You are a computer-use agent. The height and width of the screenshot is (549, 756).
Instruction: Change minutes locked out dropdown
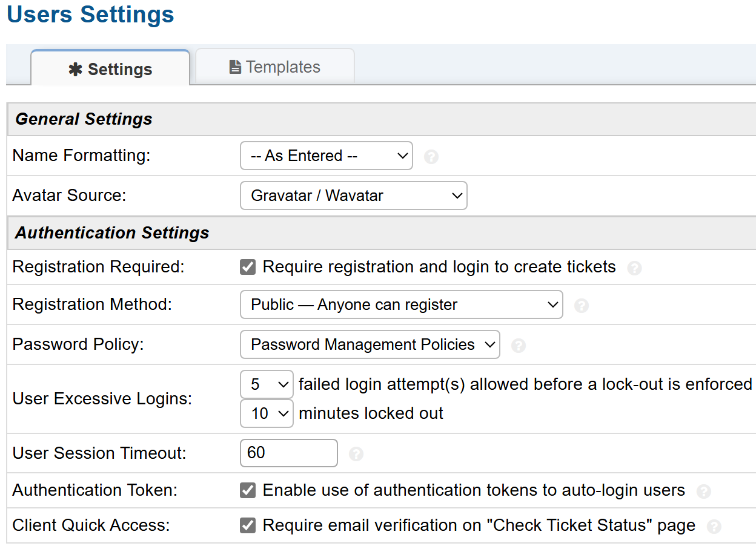click(267, 413)
